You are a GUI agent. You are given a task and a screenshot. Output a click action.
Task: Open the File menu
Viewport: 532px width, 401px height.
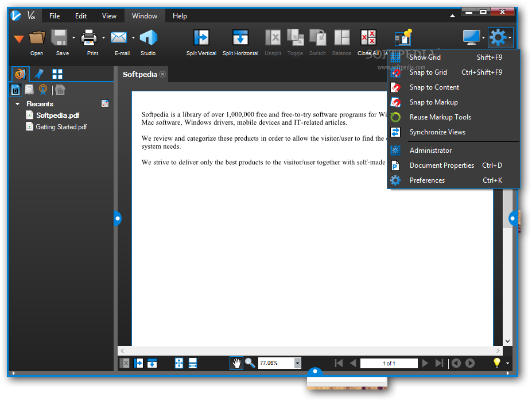55,16
